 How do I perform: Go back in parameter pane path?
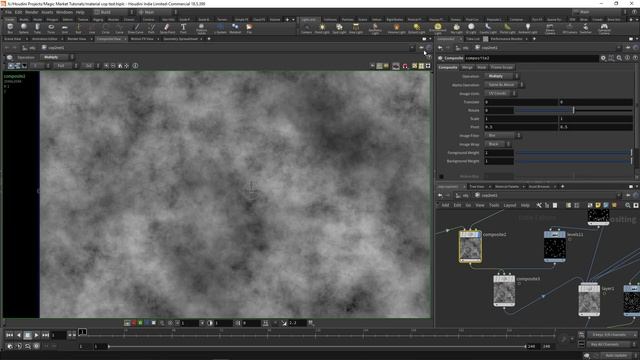tap(440, 48)
